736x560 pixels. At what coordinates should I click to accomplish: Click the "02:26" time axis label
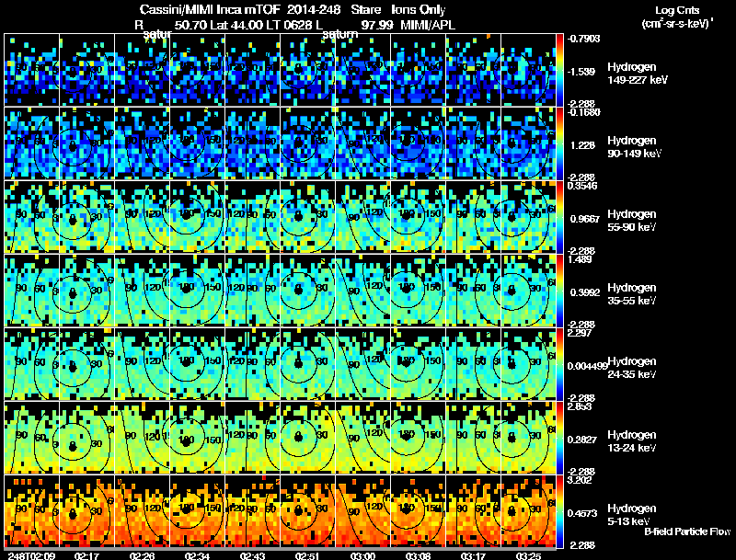point(143,555)
